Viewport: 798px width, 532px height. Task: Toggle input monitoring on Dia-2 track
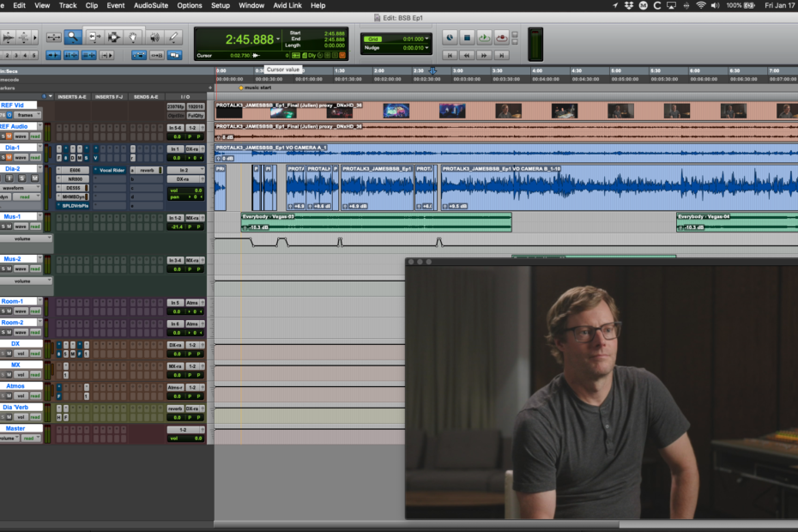click(x=9, y=178)
